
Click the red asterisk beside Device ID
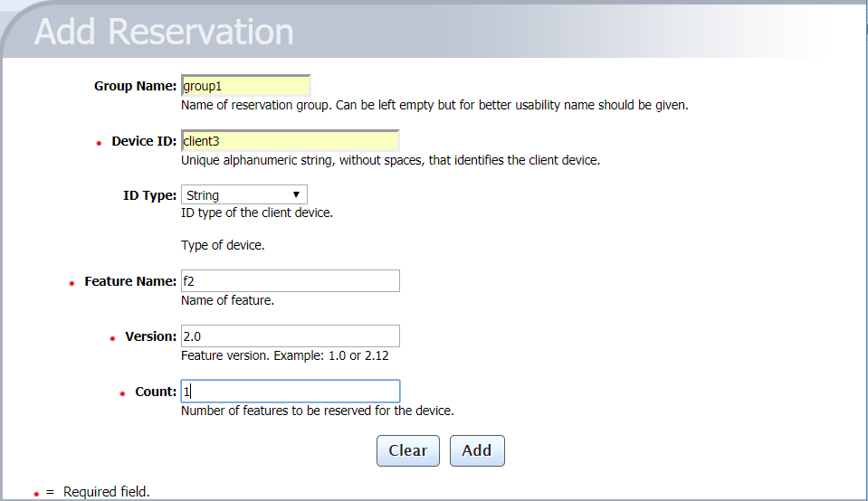99,144
